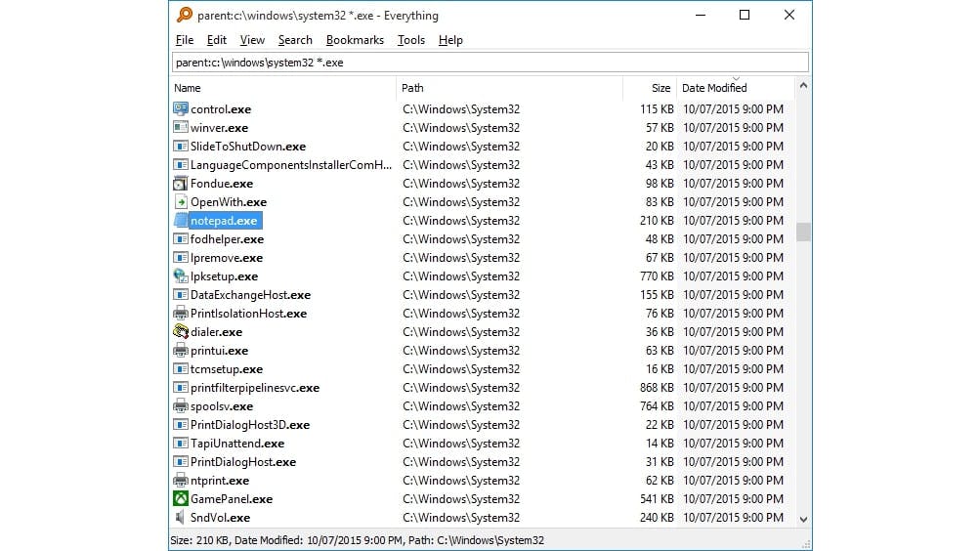Click the spoolsv.exe printer icon
This screenshot has height=551, width=980.
pyautogui.click(x=181, y=406)
